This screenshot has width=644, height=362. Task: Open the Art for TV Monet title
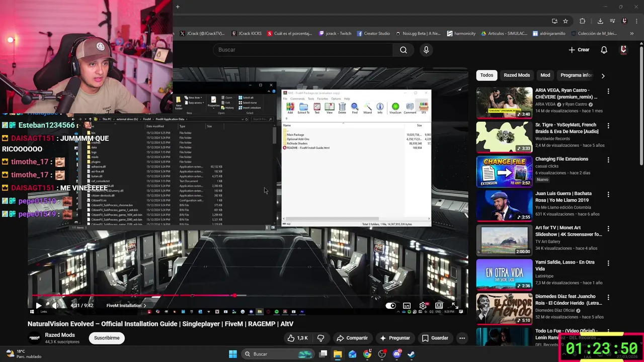569,231
